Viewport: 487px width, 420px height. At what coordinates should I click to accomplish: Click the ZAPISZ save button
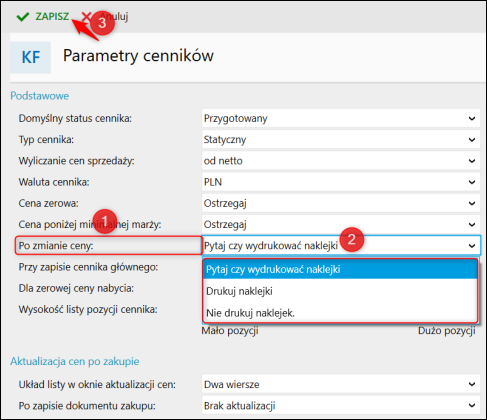[43, 16]
